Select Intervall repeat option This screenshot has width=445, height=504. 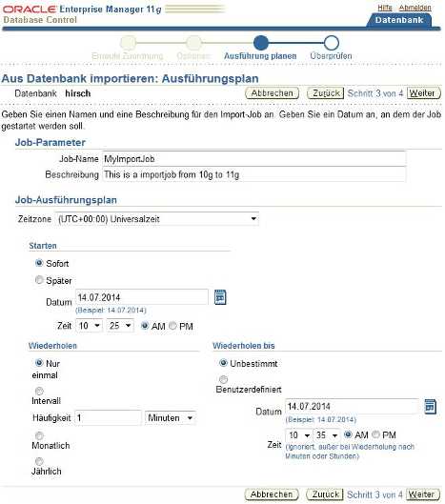pos(39,392)
